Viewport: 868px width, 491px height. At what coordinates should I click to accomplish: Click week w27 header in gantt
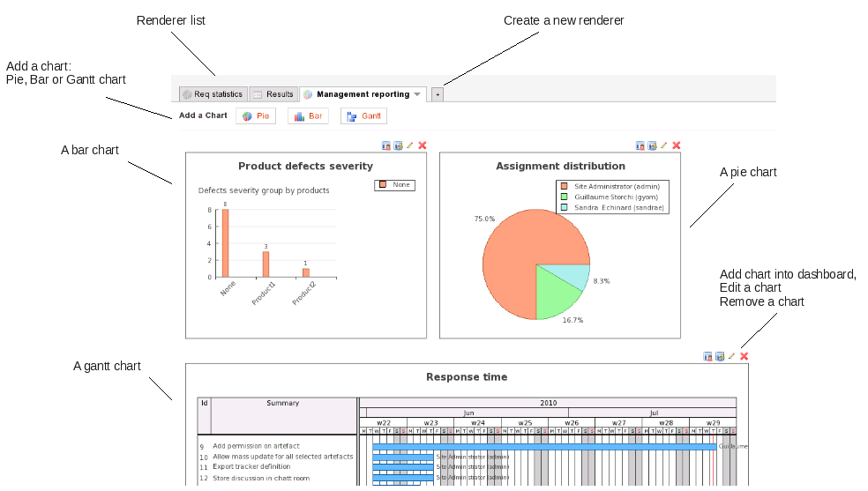(x=619, y=422)
